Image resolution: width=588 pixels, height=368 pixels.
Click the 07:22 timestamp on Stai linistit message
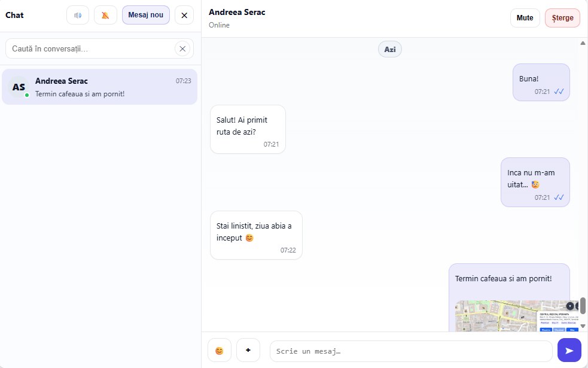click(288, 250)
